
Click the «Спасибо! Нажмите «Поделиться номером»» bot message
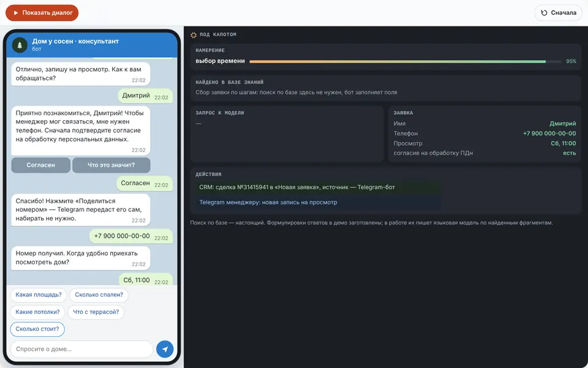[x=81, y=210]
